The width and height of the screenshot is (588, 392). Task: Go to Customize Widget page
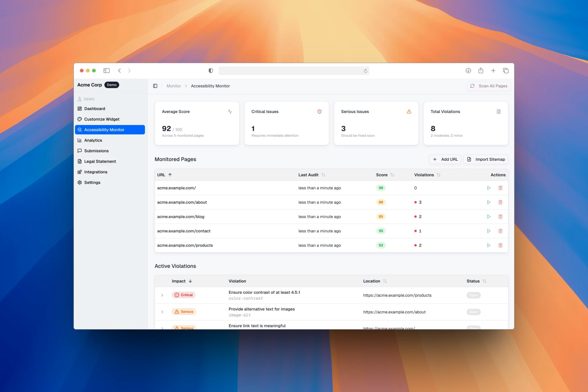point(102,119)
